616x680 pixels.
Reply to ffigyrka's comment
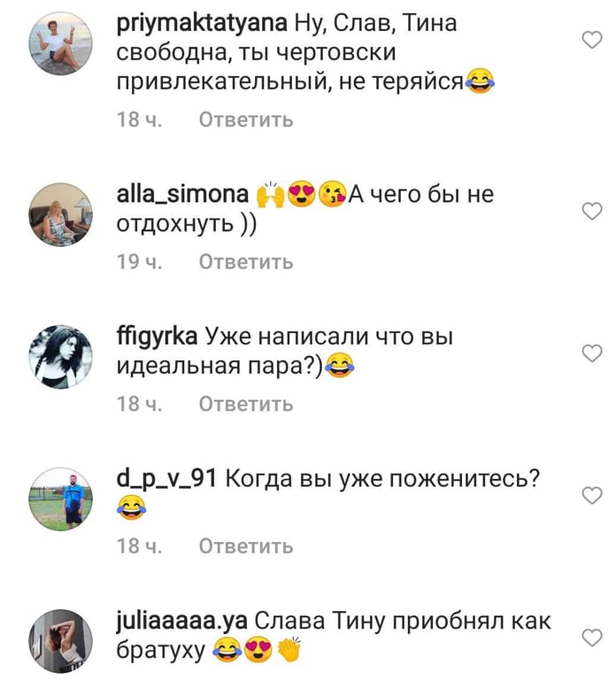coord(246,404)
